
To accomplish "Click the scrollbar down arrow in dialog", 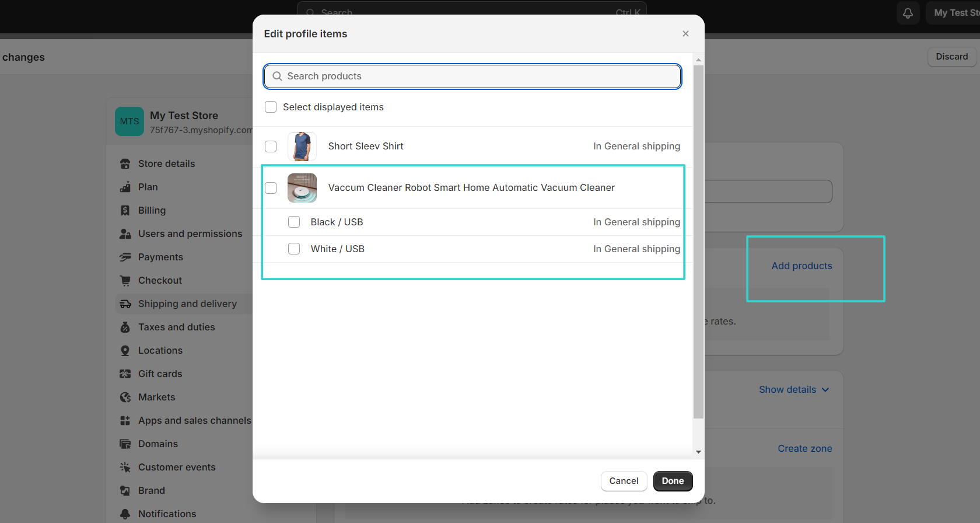I will pos(698,452).
